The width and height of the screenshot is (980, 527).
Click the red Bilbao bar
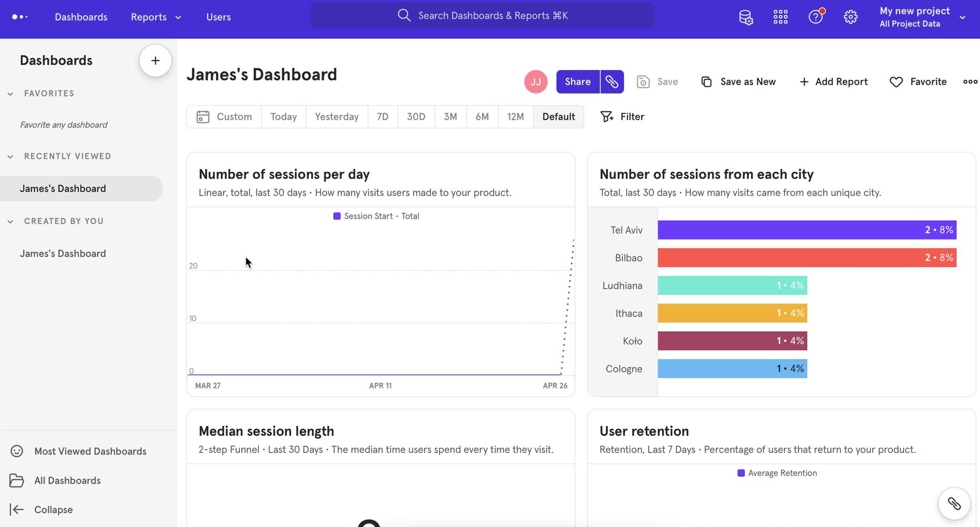pyautogui.click(x=807, y=258)
